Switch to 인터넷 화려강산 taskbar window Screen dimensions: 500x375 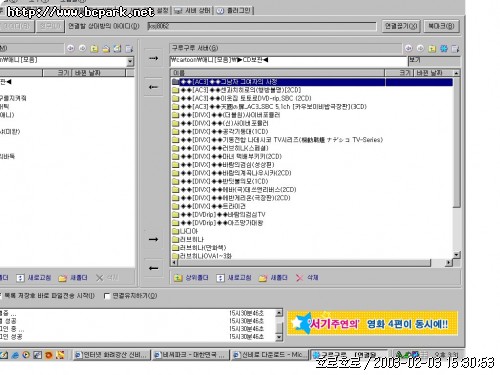(x=111, y=355)
